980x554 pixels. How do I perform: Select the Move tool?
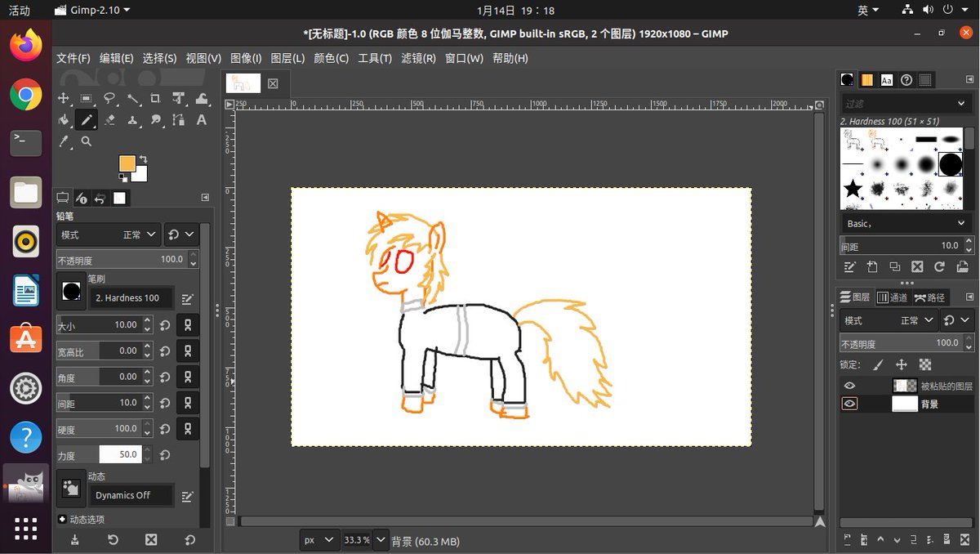[64, 98]
